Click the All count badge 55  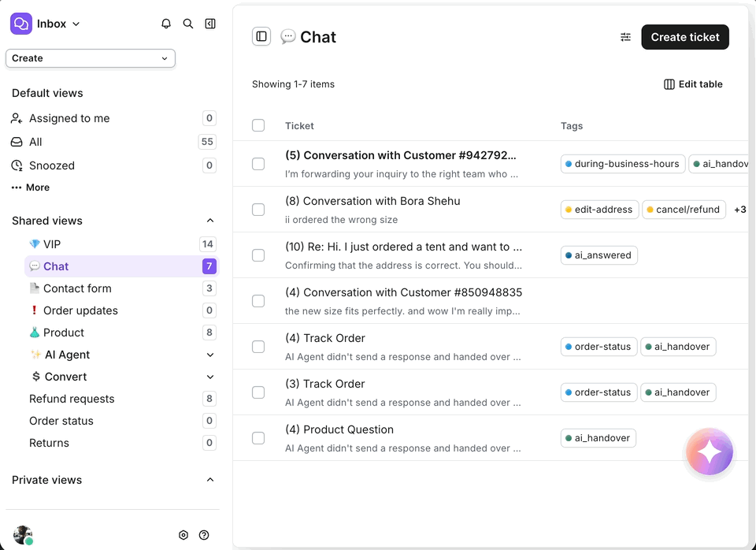click(207, 142)
